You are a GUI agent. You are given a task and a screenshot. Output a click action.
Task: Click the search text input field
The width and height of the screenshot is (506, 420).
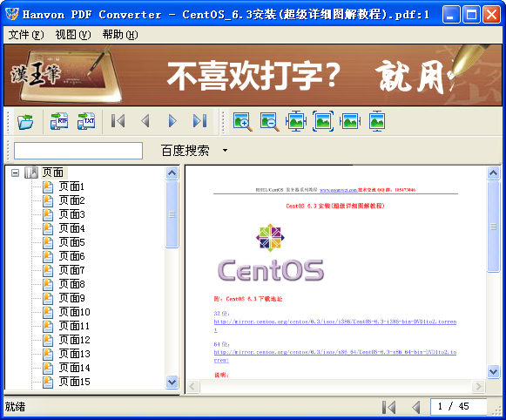[78, 151]
